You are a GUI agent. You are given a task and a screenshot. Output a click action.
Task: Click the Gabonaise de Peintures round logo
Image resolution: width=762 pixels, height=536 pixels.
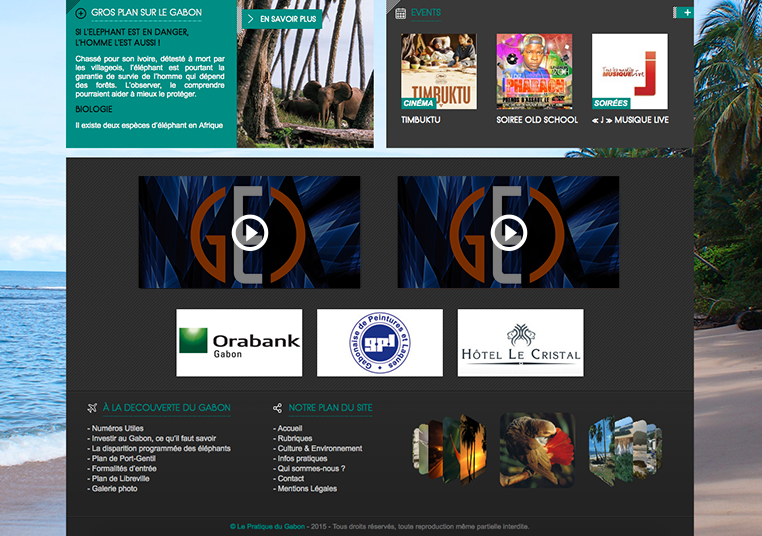[379, 343]
